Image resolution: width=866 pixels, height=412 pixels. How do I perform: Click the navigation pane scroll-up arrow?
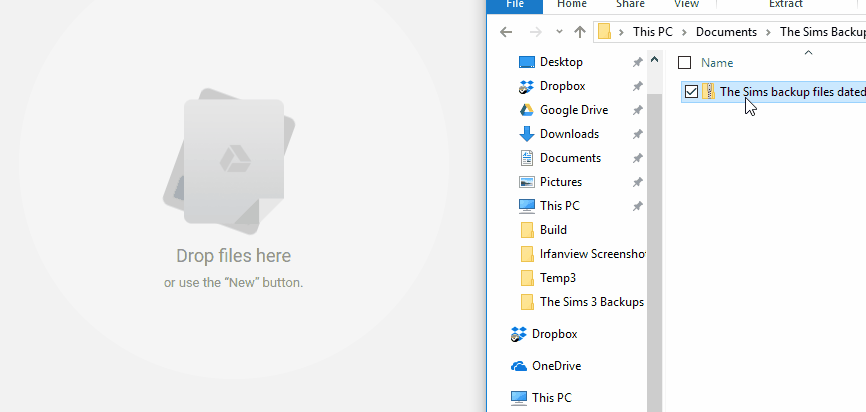click(654, 59)
